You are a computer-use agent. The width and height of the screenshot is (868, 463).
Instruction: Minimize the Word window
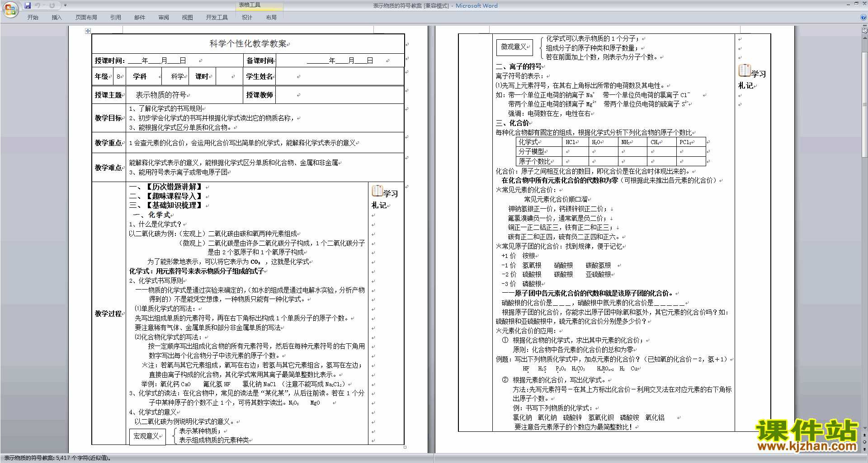848,4
